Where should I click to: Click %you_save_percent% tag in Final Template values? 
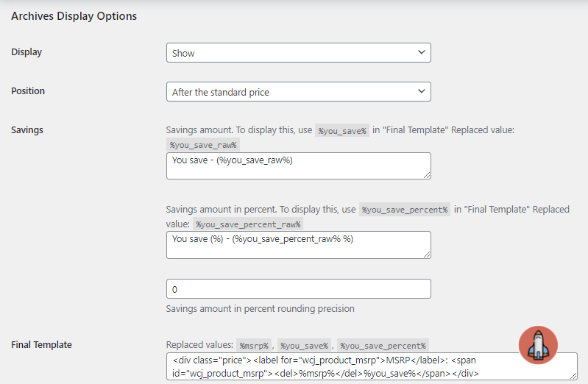pyautogui.click(x=382, y=345)
